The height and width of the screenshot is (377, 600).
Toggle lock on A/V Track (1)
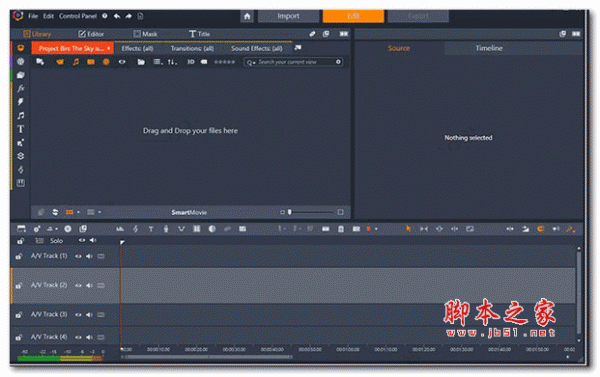click(19, 256)
